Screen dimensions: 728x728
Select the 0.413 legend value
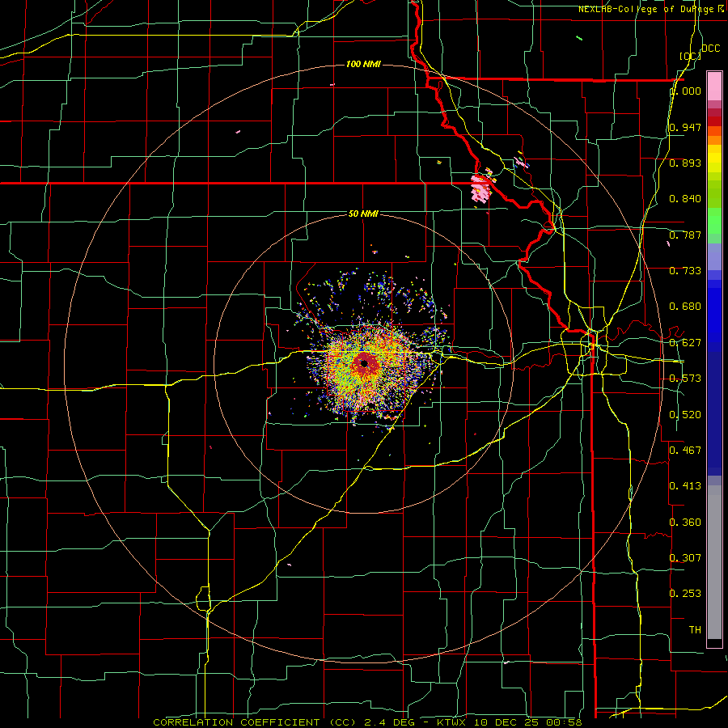685,486
